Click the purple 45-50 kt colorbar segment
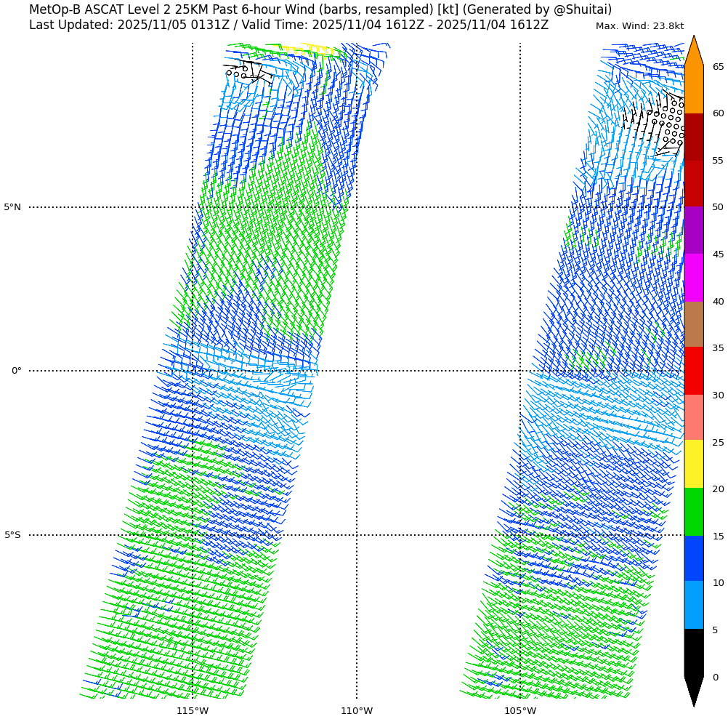 click(x=693, y=230)
